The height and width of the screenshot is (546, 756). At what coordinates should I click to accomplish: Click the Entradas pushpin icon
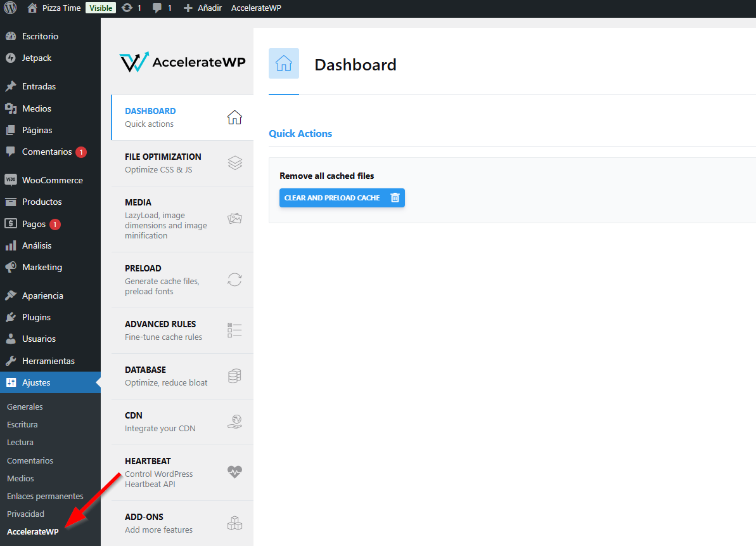pyautogui.click(x=11, y=86)
